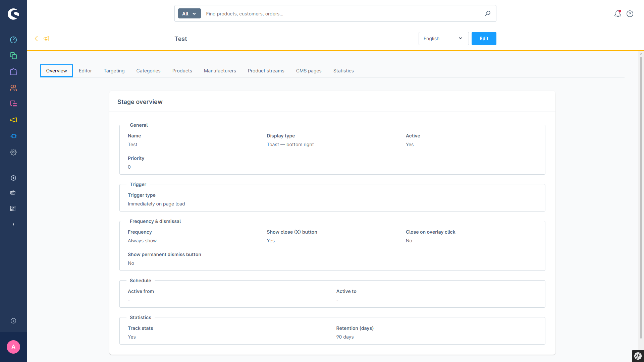The image size is (644, 362).
Task: Switch to the Editor tab
Action: tap(85, 71)
